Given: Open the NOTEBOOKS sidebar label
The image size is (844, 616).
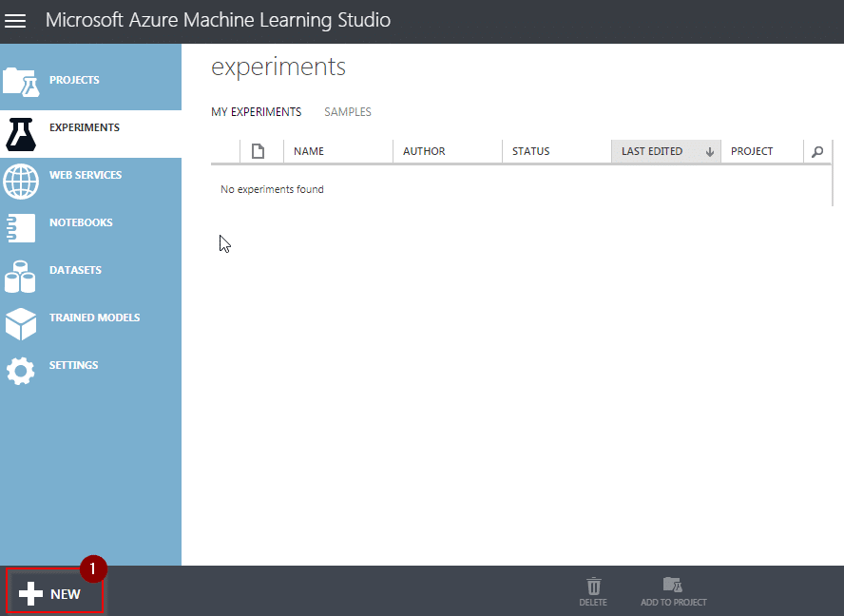Looking at the screenshot, I should 81,222.
